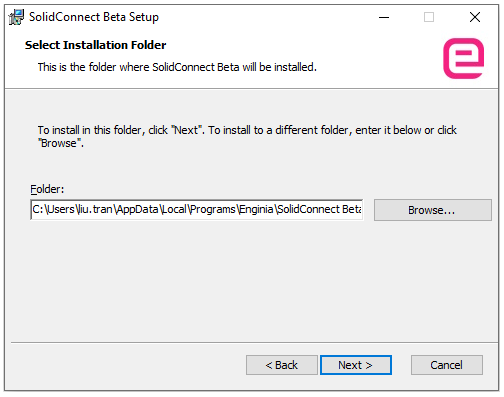Click the Folder: label
Image resolution: width=504 pixels, height=397 pixels.
(x=47, y=189)
